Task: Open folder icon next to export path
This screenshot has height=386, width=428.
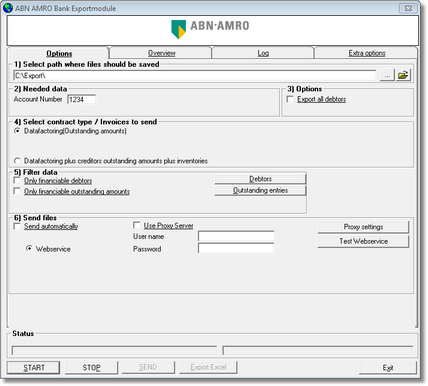Action: (403, 75)
